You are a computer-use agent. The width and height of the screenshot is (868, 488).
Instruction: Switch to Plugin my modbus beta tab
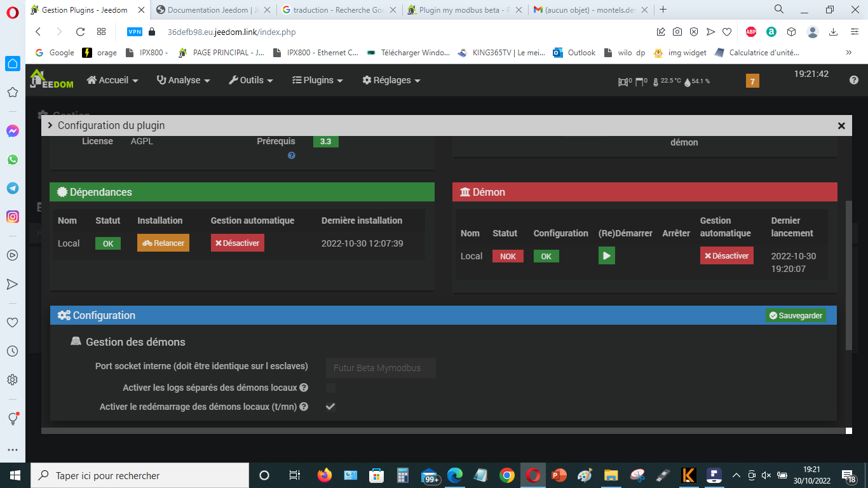(x=465, y=10)
